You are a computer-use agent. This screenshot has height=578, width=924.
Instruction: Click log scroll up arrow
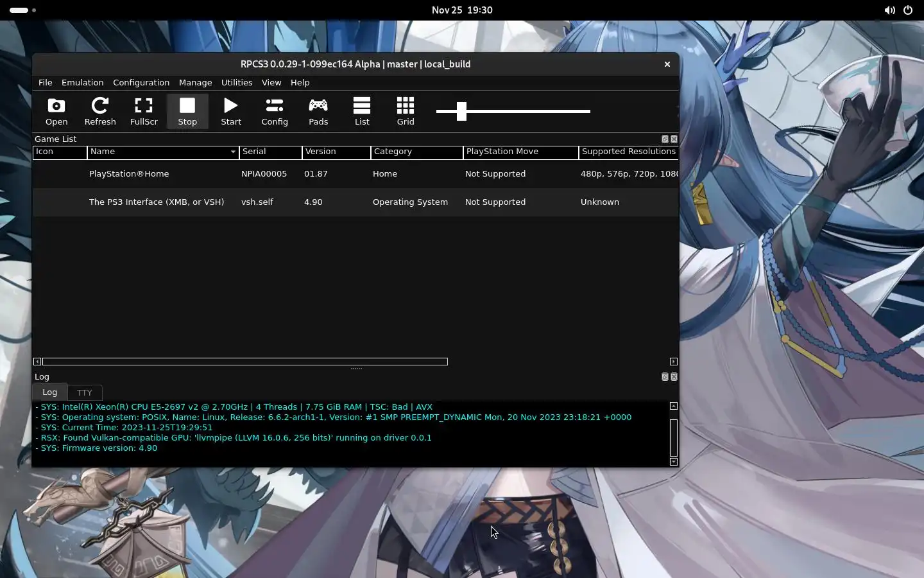(674, 406)
